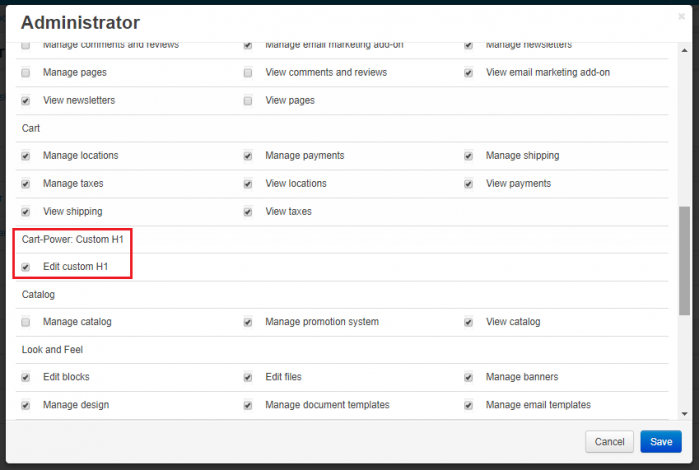Toggle Manage promotion system checkbox
The image size is (700, 470).
click(248, 322)
